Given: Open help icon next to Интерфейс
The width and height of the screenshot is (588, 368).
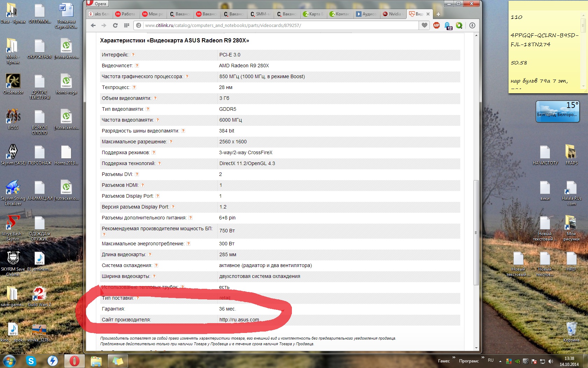Looking at the screenshot, I should pyautogui.click(x=133, y=55).
